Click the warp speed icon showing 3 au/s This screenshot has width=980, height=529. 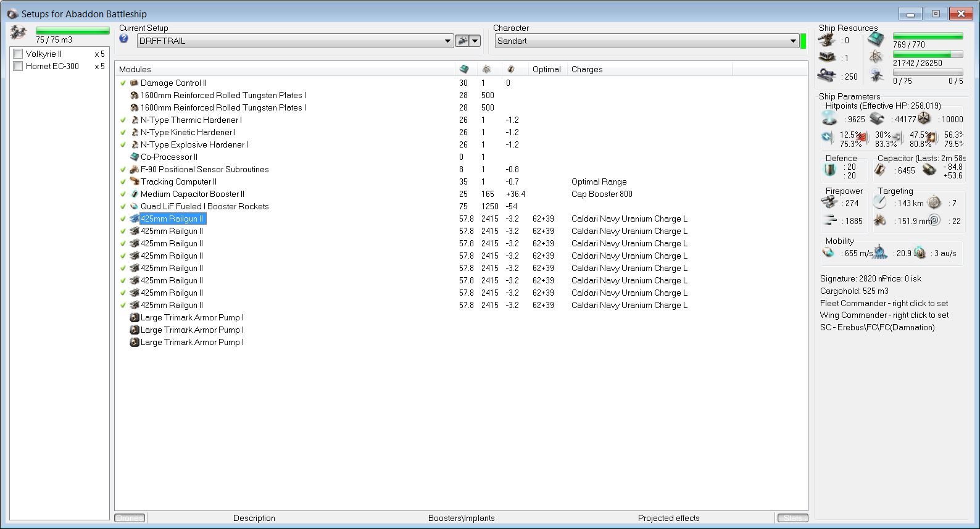click(x=920, y=252)
